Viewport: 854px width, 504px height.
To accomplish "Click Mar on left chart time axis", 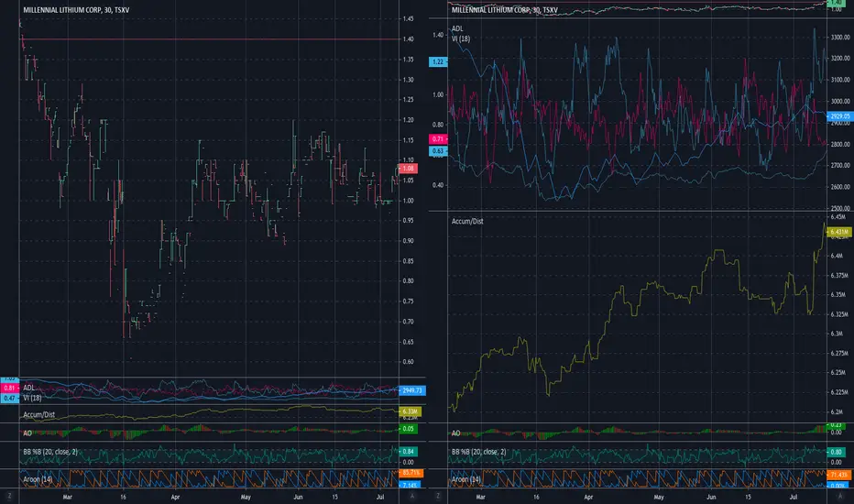I will [x=68, y=497].
